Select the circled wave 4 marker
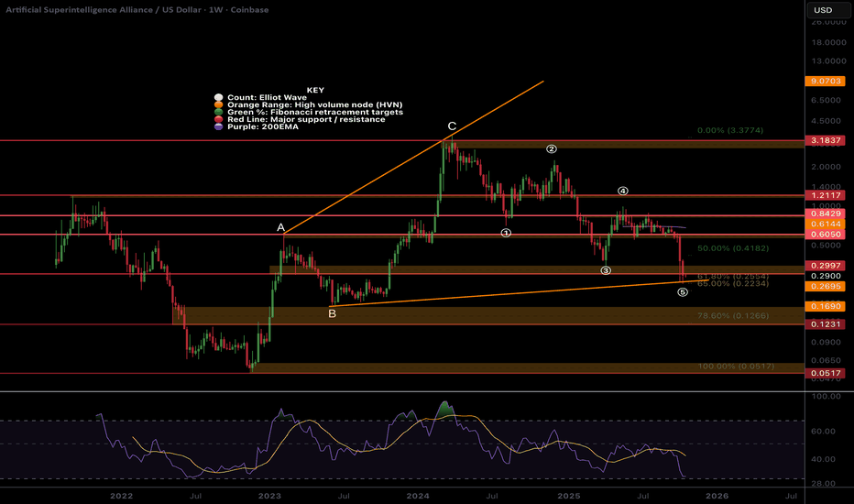Viewport: 854px width, 504px height. click(x=622, y=192)
